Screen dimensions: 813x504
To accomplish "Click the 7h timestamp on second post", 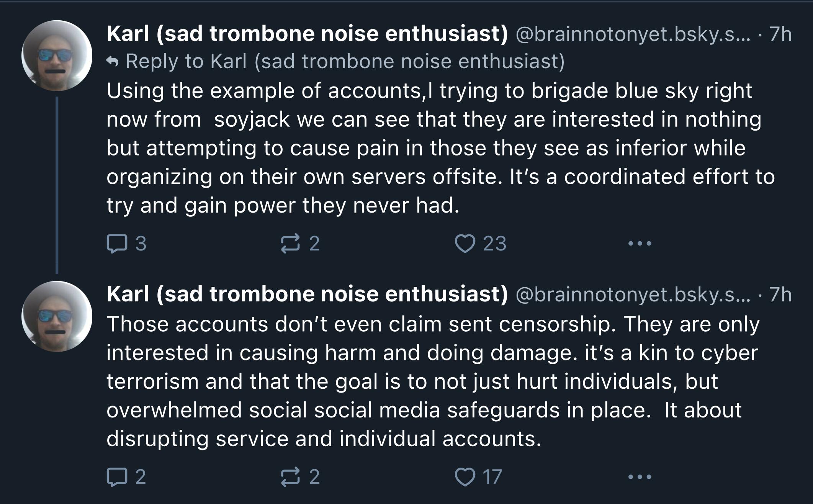I will tap(780, 295).
